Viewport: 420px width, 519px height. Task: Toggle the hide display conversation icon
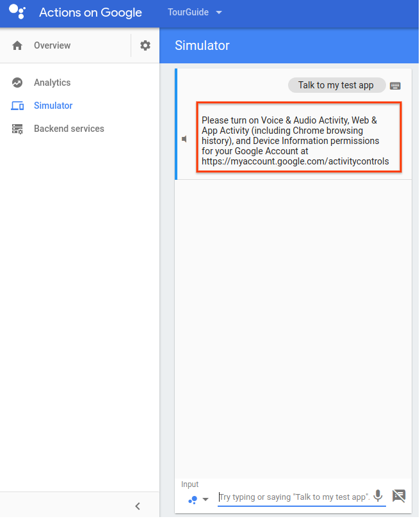tap(399, 496)
